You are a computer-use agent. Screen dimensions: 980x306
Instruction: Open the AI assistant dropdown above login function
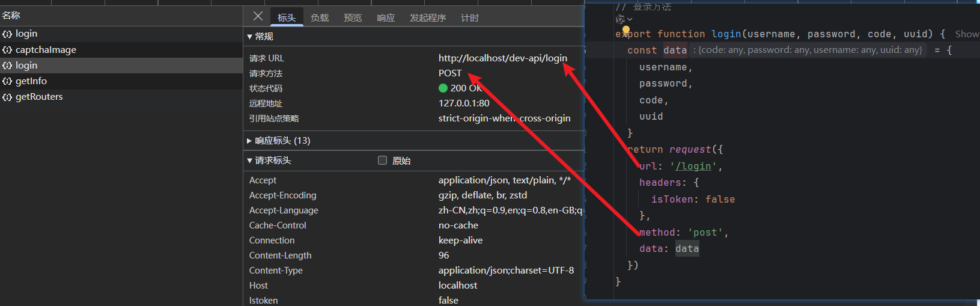pyautogui.click(x=624, y=19)
